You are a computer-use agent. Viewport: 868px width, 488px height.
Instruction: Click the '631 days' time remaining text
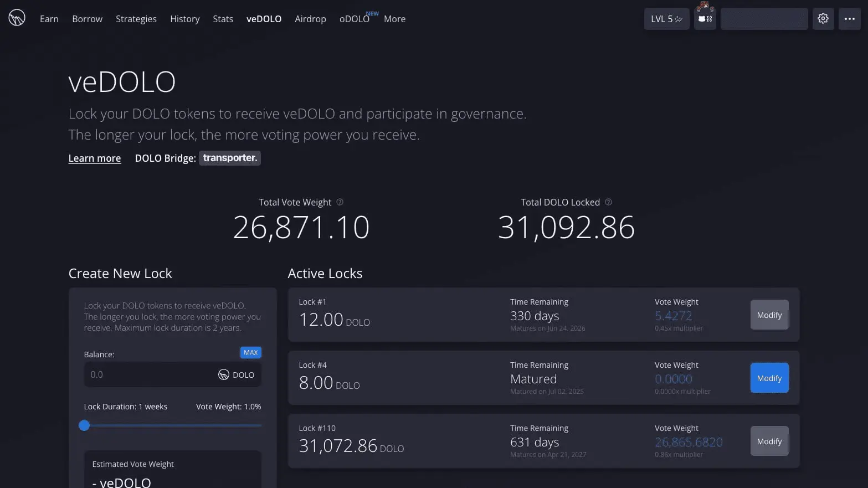535,443
